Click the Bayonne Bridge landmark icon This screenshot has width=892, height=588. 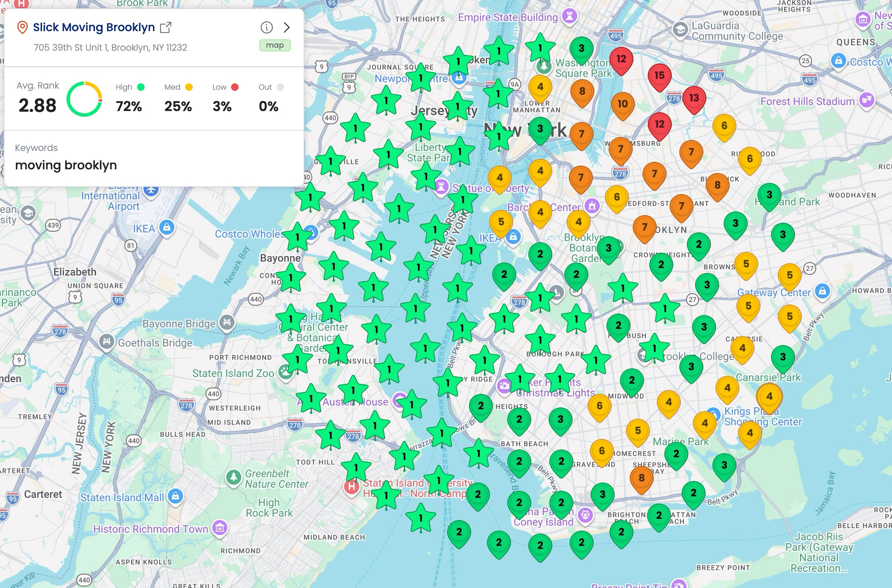(227, 322)
